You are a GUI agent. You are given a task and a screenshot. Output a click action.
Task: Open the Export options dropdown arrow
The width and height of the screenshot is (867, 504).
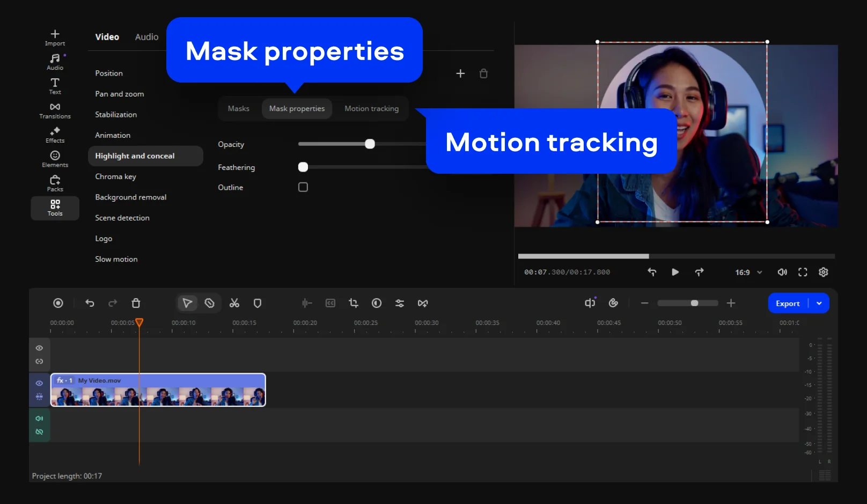coord(819,303)
